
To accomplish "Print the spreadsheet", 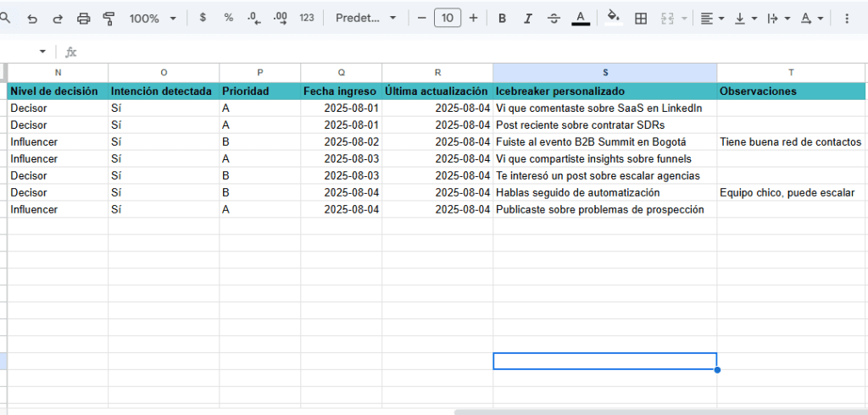I will [x=84, y=19].
